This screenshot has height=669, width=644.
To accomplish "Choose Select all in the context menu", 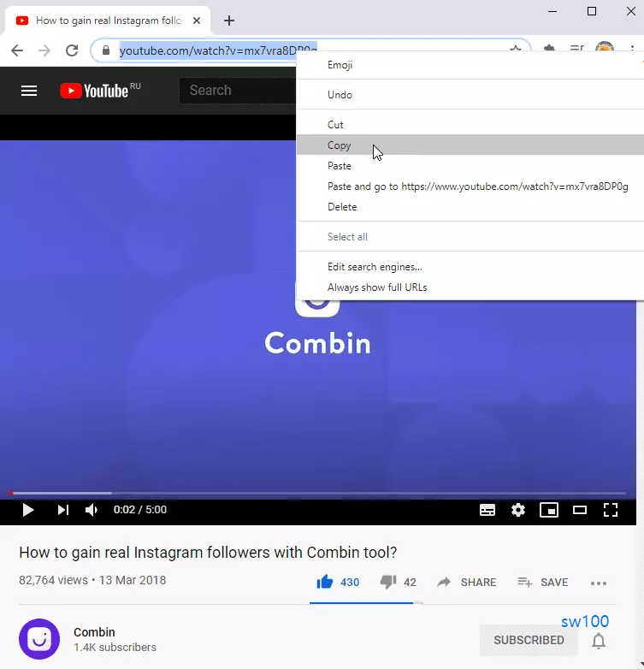I will (x=470, y=237).
